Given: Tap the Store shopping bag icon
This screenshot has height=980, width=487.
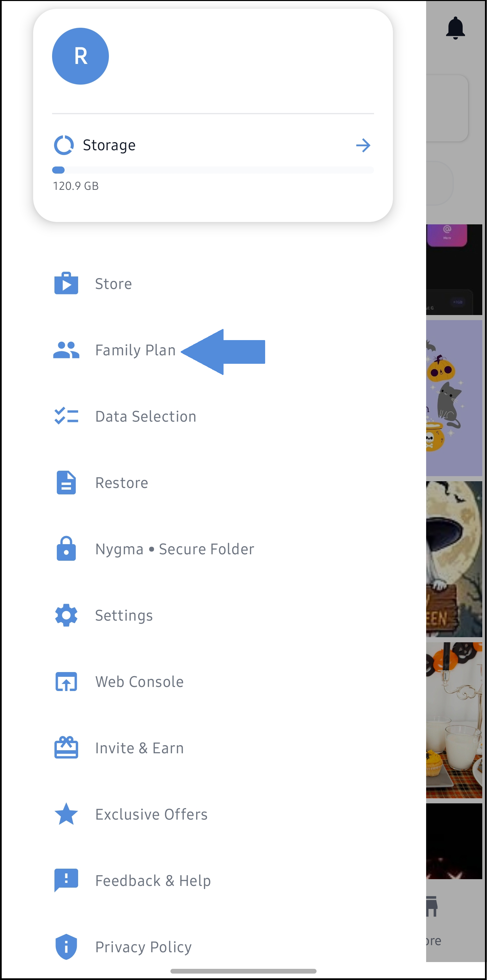Looking at the screenshot, I should (x=66, y=284).
